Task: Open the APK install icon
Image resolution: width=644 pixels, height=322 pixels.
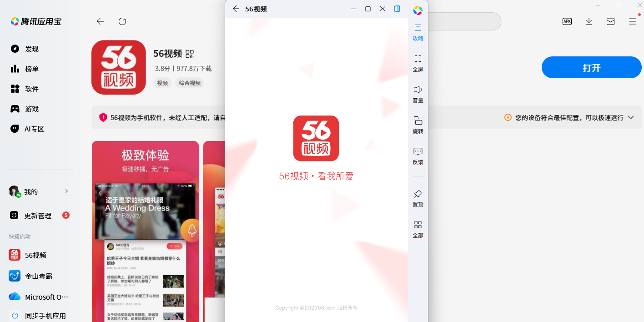Action: click(x=567, y=21)
